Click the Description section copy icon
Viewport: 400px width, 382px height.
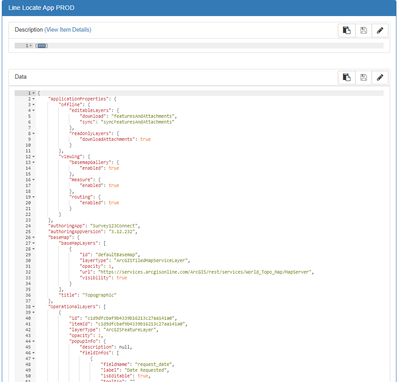point(346,30)
